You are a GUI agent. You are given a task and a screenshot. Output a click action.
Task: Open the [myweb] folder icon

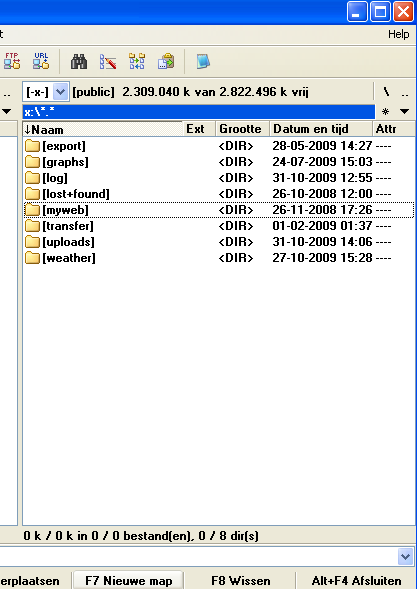coord(32,210)
